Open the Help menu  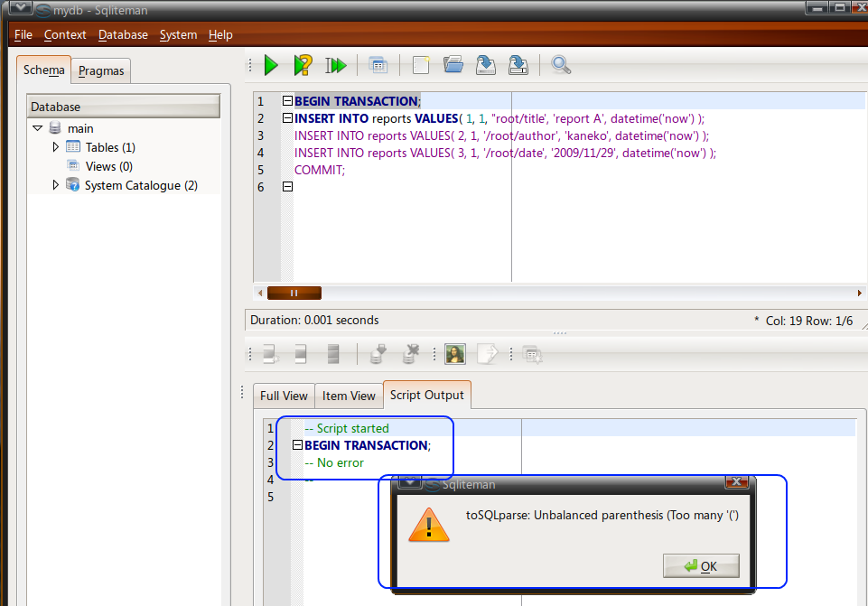(x=220, y=35)
